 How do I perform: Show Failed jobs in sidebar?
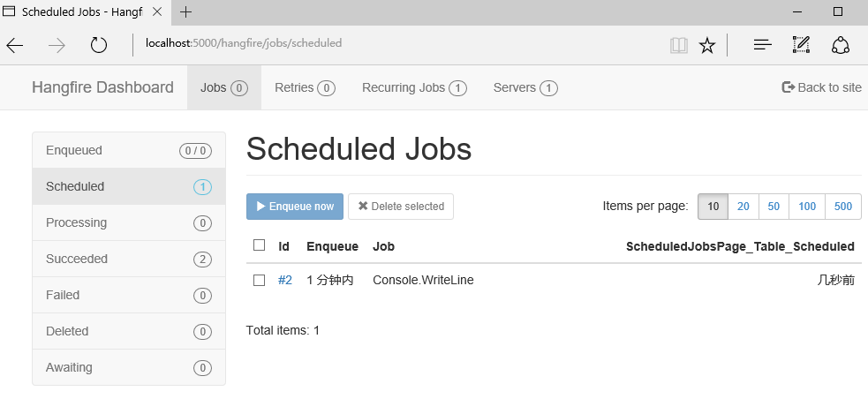pyautogui.click(x=129, y=295)
